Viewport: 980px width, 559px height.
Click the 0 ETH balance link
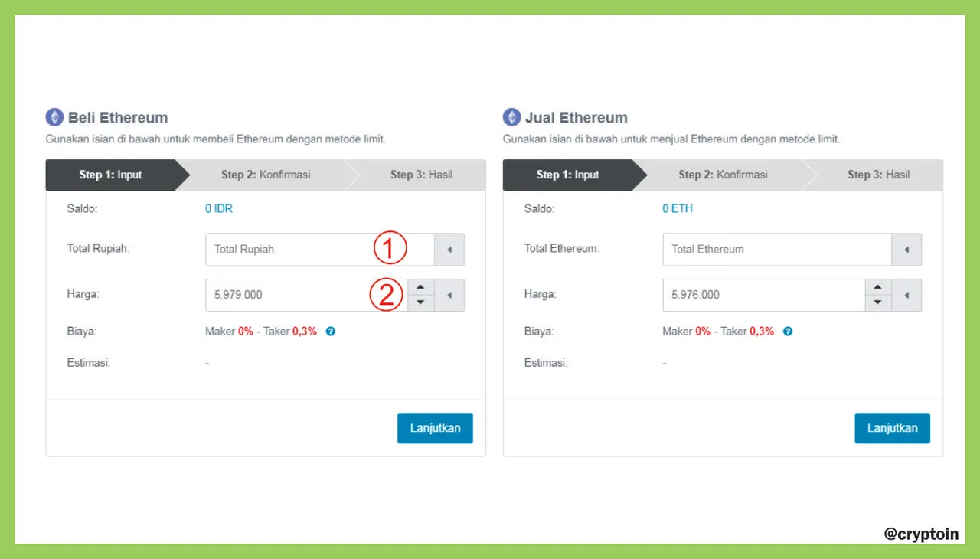coord(678,208)
